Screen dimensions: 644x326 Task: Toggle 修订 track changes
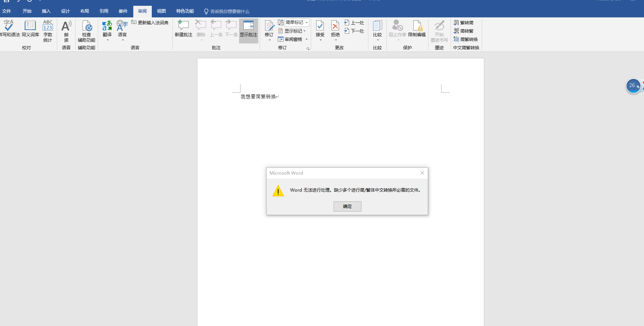click(269, 26)
